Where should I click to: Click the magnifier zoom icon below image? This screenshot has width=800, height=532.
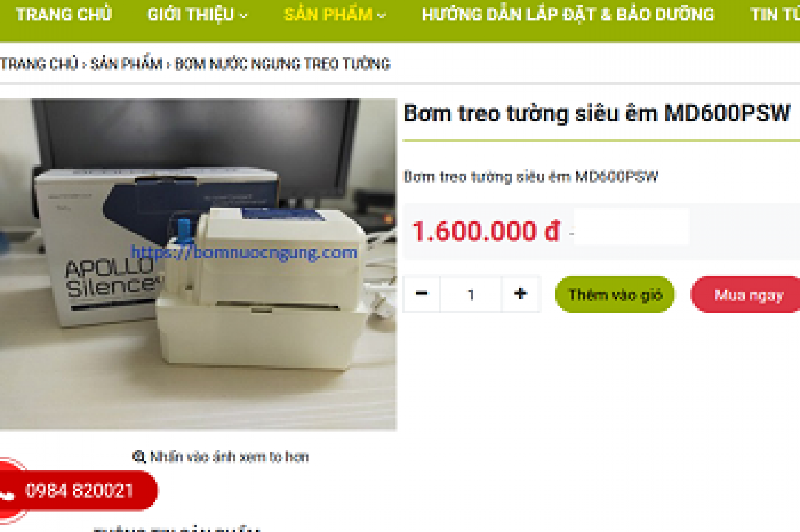point(139,457)
